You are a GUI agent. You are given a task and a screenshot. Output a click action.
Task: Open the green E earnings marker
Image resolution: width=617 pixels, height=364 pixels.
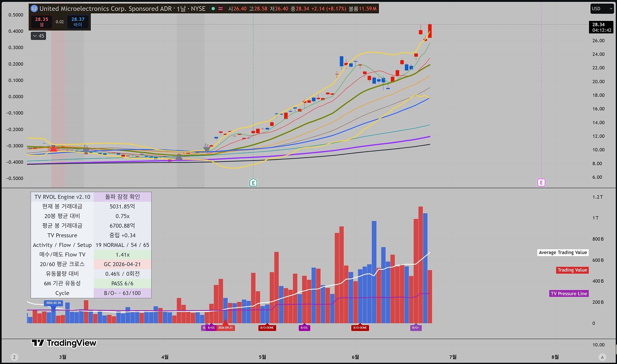pyautogui.click(x=253, y=183)
